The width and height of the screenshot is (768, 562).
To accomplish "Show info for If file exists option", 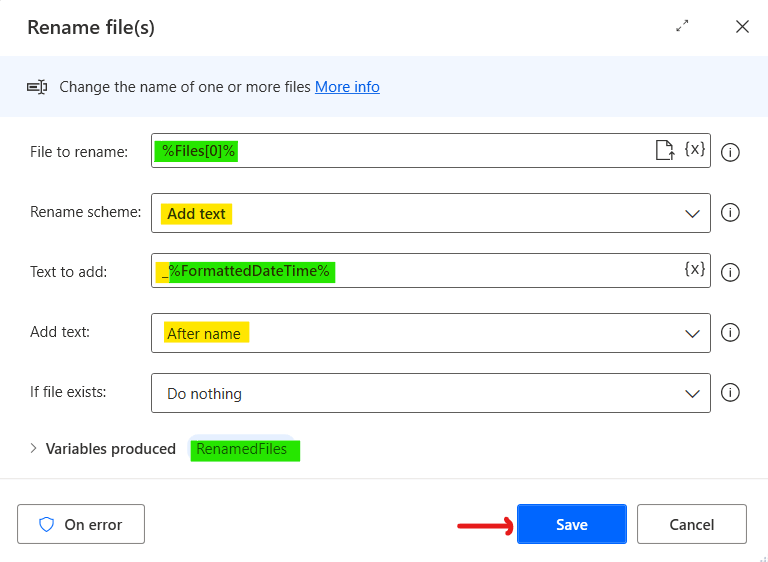I will [730, 392].
